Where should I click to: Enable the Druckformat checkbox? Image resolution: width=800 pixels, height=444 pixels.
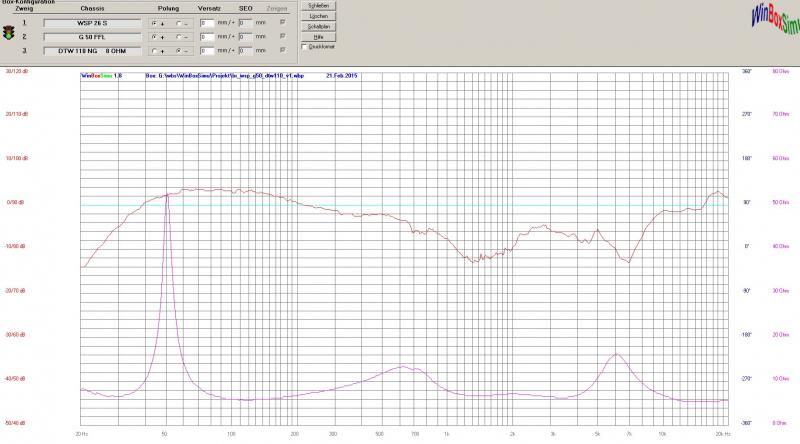[305, 46]
